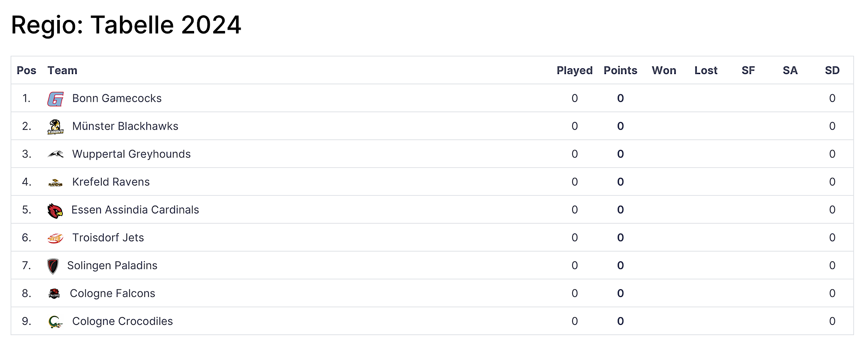Image resolution: width=868 pixels, height=344 pixels.
Task: Click the Cologne Crocodiles crocodile logo
Action: 56,322
